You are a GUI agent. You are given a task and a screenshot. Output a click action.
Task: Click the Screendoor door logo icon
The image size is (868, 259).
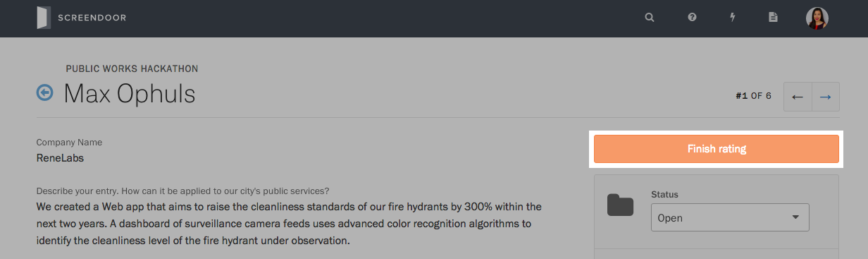coord(44,18)
